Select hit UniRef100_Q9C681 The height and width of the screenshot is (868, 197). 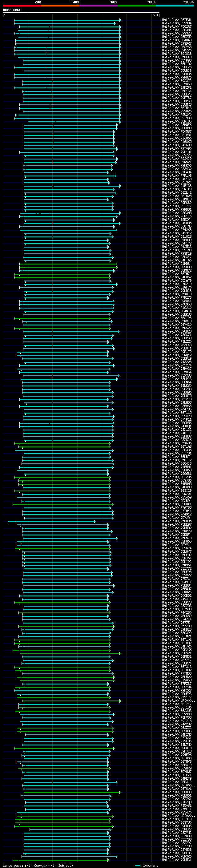click(177, 474)
